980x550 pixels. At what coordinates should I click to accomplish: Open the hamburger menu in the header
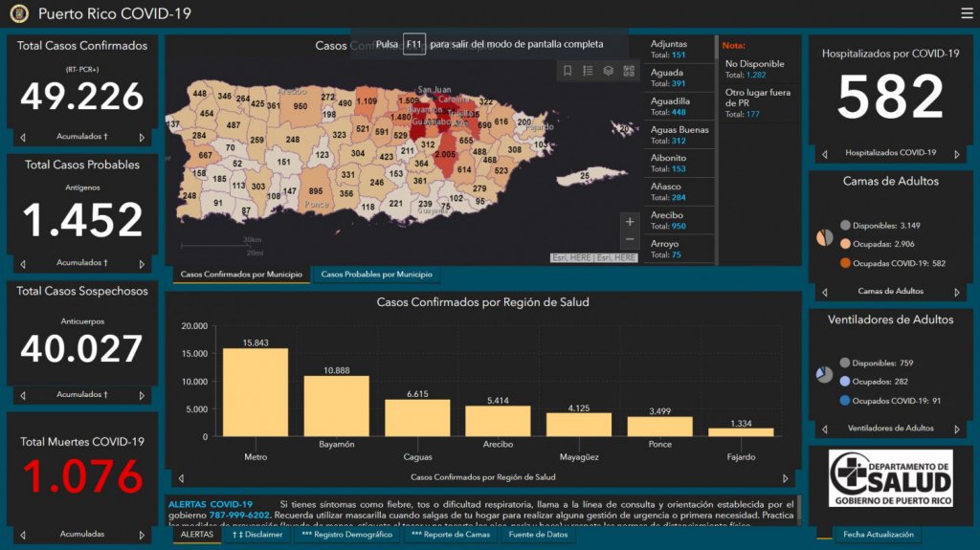[967, 13]
